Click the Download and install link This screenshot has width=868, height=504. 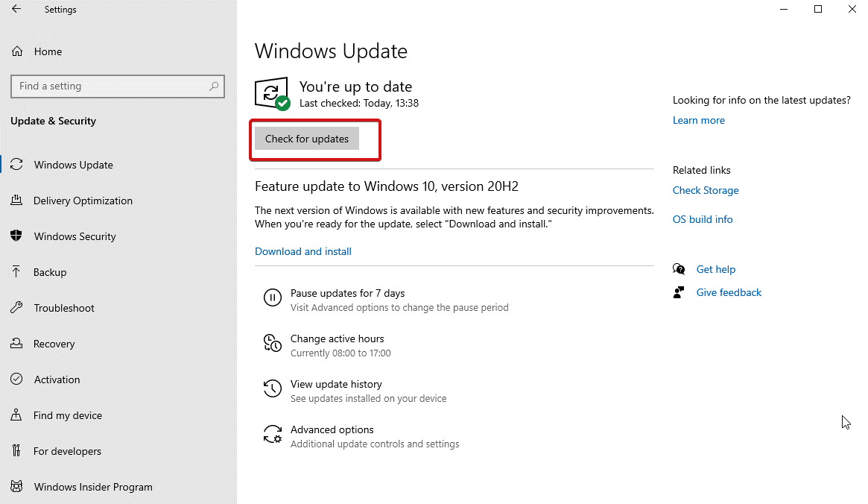303,251
